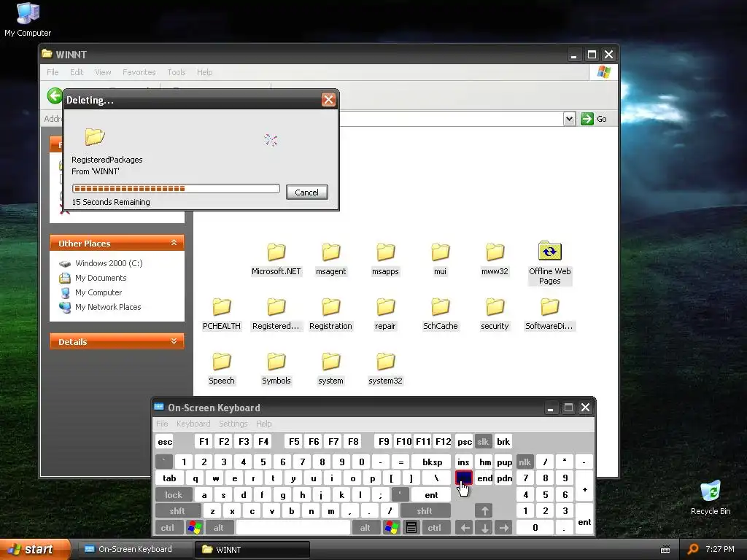Screen dimensions: 747x560
Task: Click the My Computer desktop icon
Action: 28,20
